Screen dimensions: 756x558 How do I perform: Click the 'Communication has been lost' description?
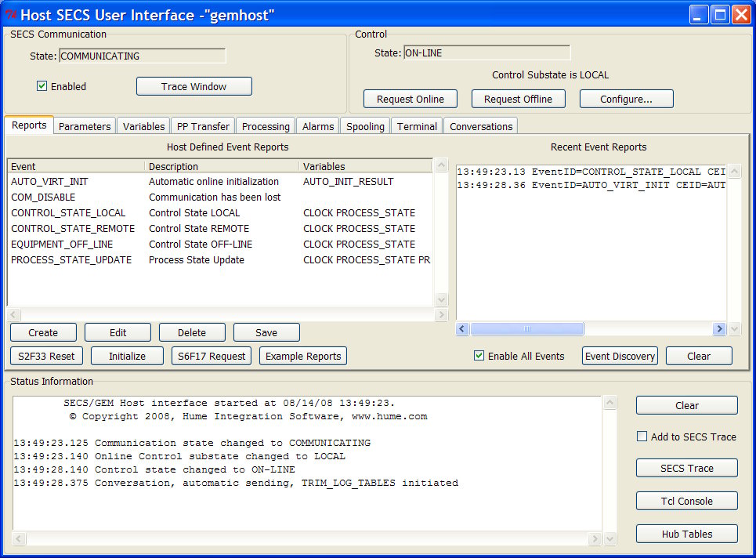click(215, 197)
